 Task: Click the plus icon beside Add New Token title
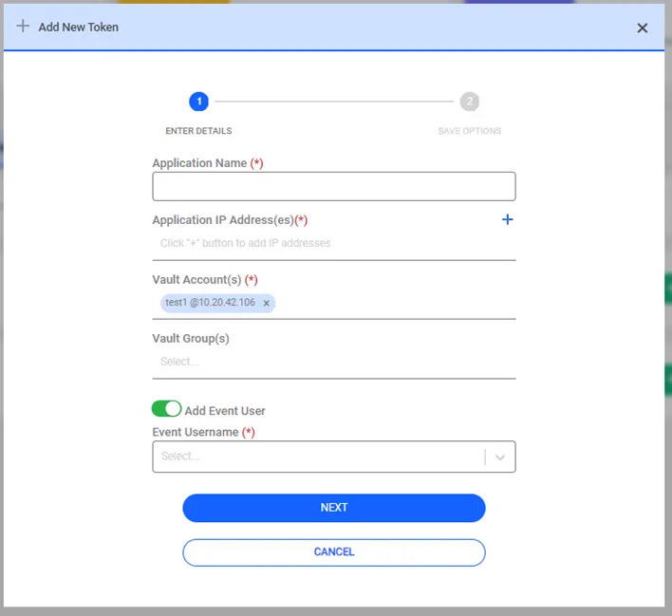23,27
